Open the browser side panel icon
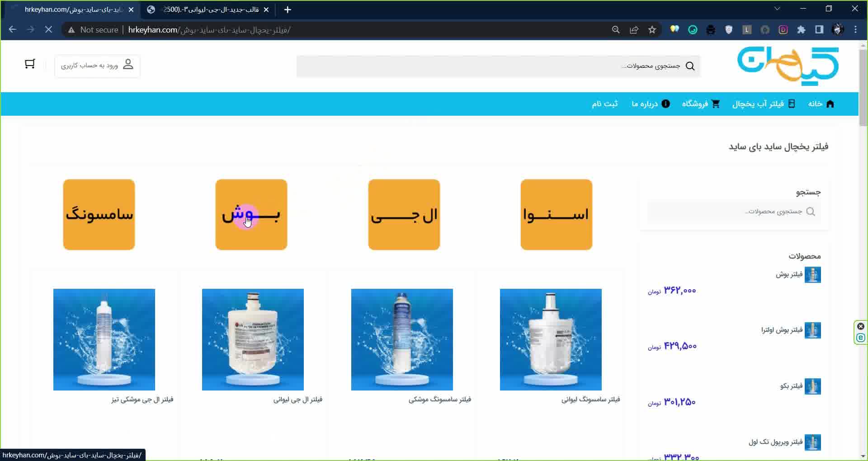This screenshot has width=868, height=461. coord(819,30)
